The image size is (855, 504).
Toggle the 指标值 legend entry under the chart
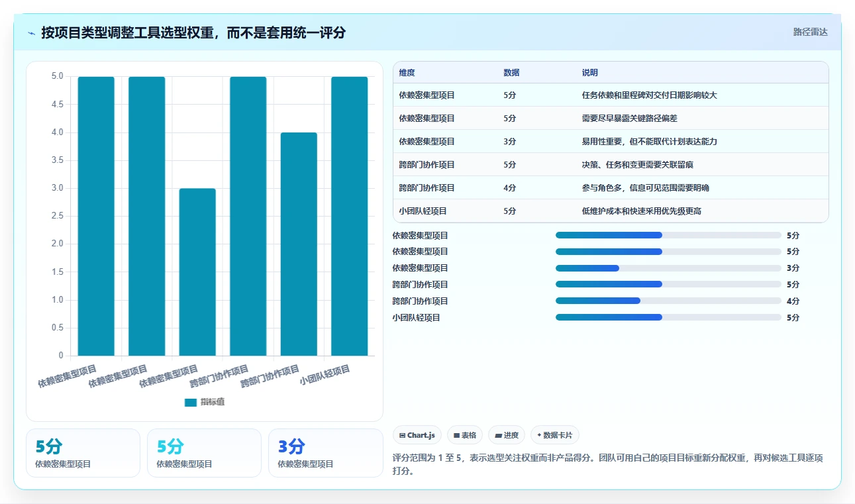point(204,402)
